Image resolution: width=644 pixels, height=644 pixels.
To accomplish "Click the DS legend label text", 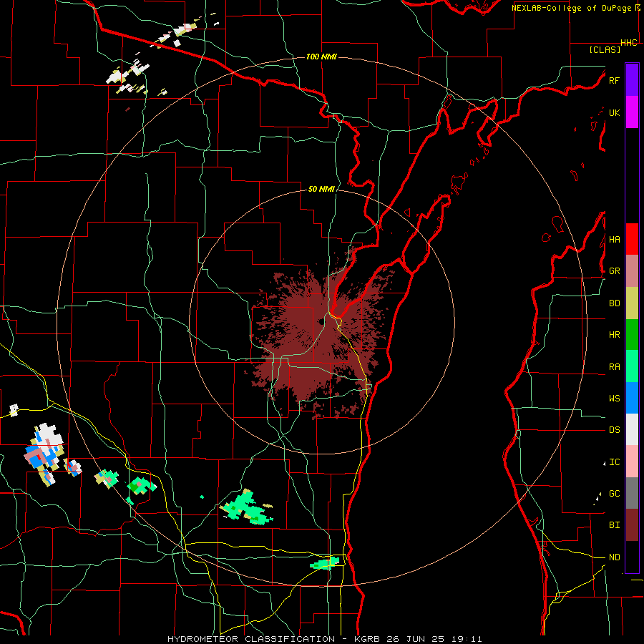I will tap(614, 429).
